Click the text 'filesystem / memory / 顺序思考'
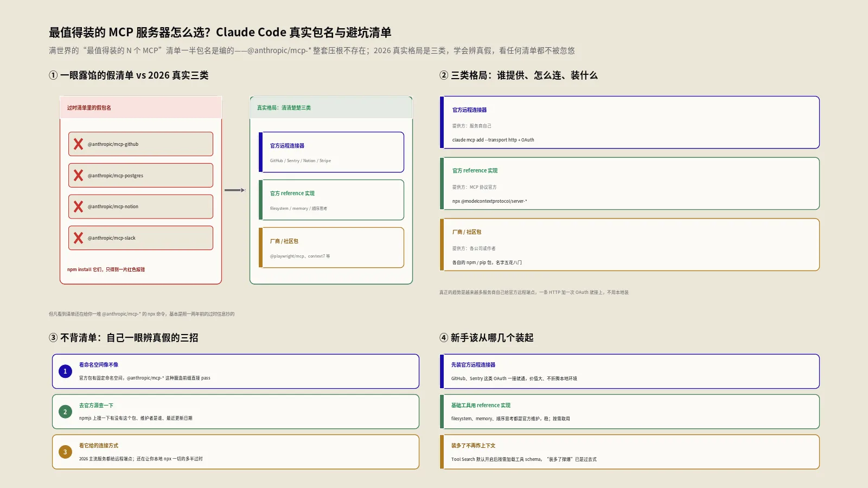 [x=298, y=208]
